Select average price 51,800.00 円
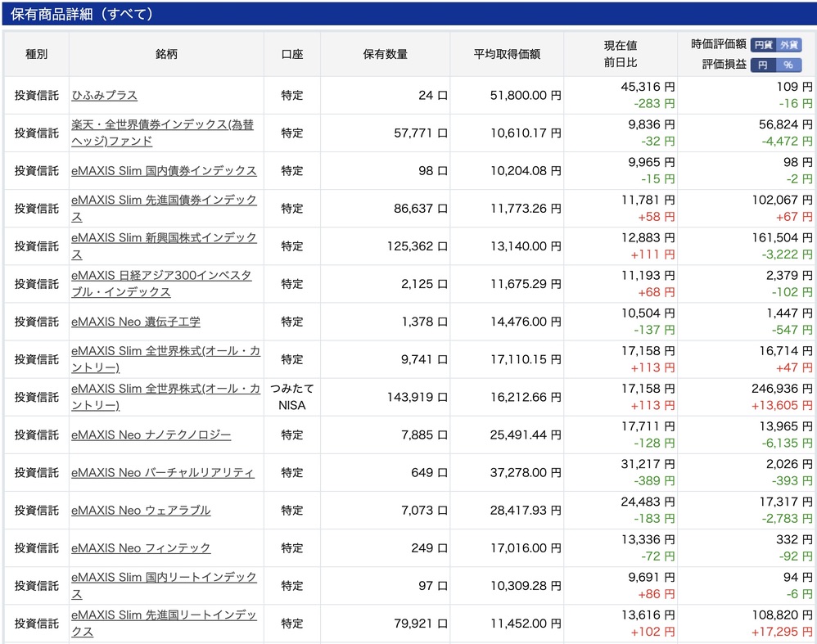The height and width of the screenshot is (644, 817). click(x=526, y=96)
